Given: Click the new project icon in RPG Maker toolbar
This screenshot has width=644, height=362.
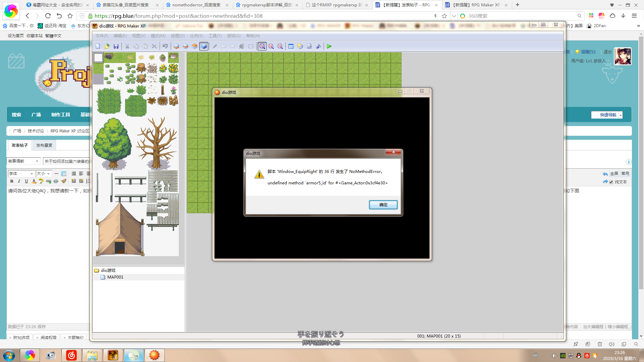Looking at the screenshot, I should 98,46.
